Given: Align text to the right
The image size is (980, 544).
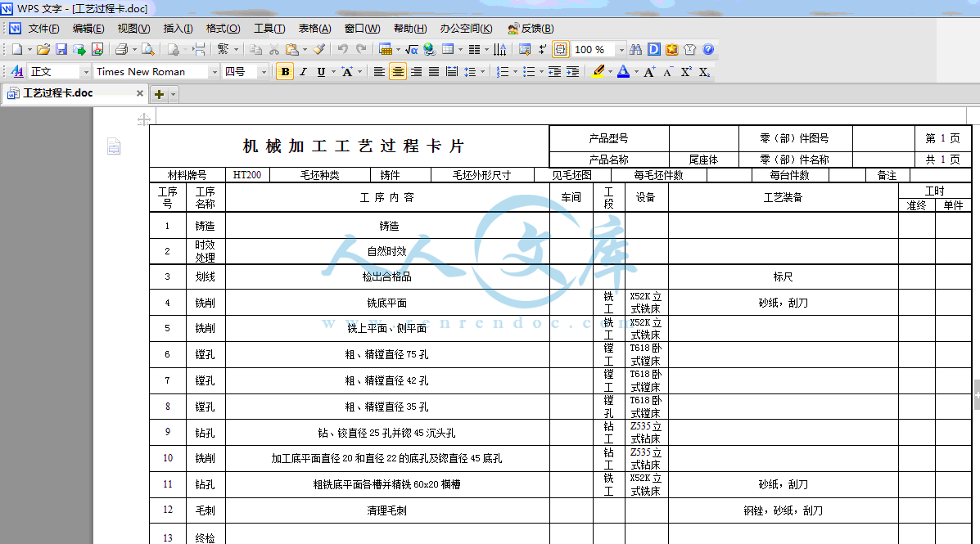Looking at the screenshot, I should (x=416, y=72).
